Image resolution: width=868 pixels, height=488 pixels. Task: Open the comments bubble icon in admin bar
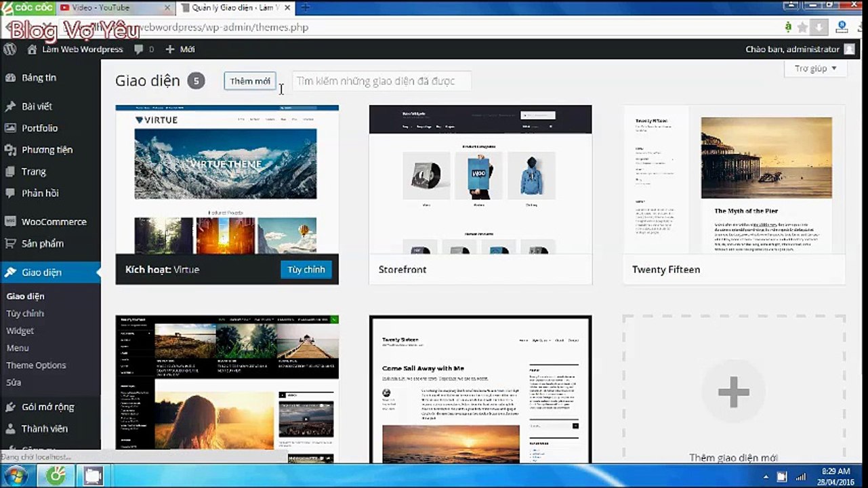[x=139, y=49]
